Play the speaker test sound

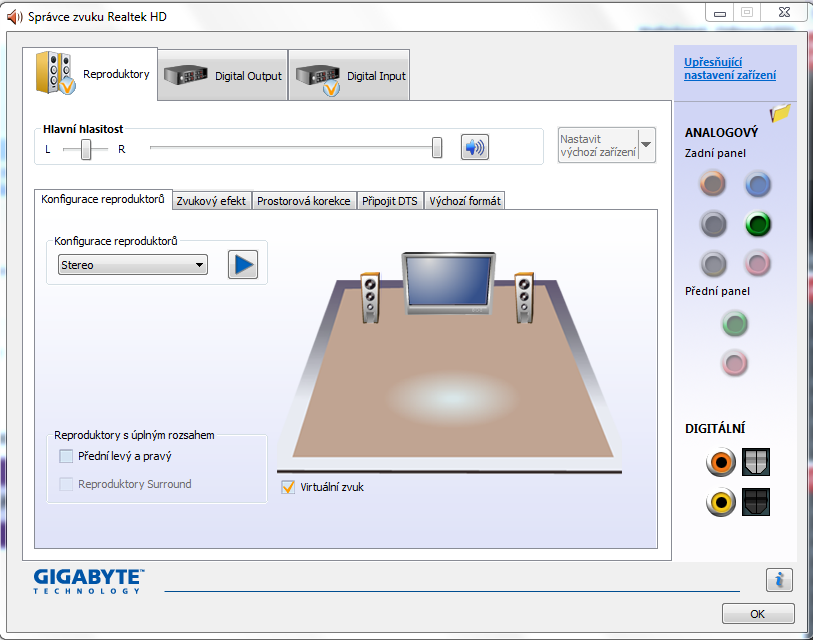(243, 265)
